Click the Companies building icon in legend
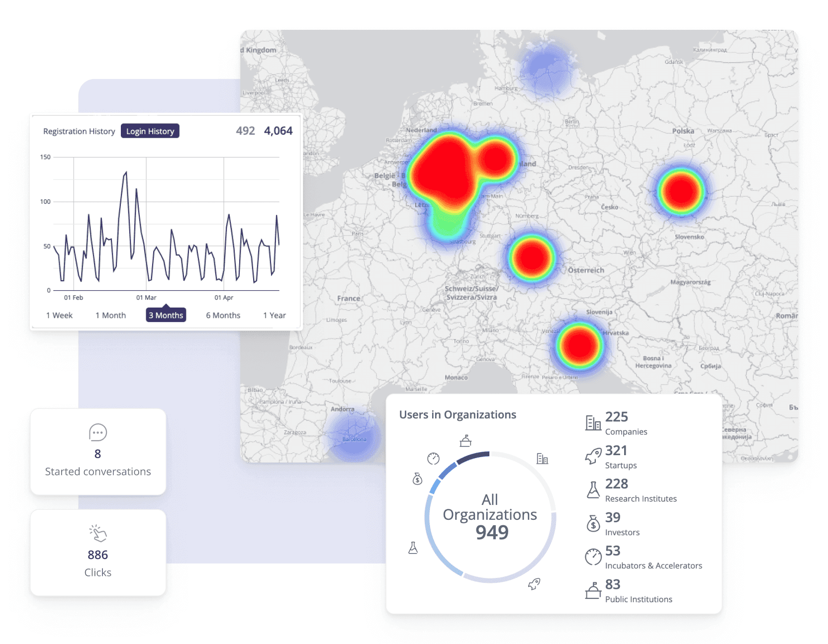Viewport: 828px width, 644px height. pos(593,423)
